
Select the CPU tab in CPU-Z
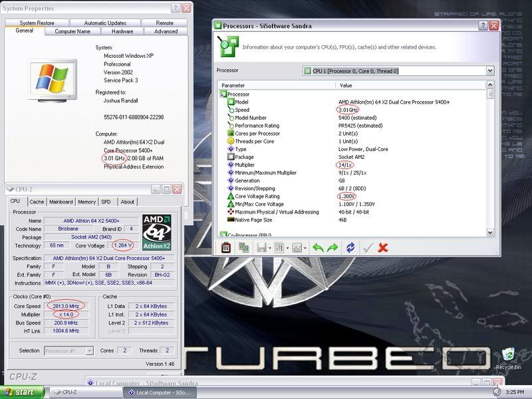15,201
